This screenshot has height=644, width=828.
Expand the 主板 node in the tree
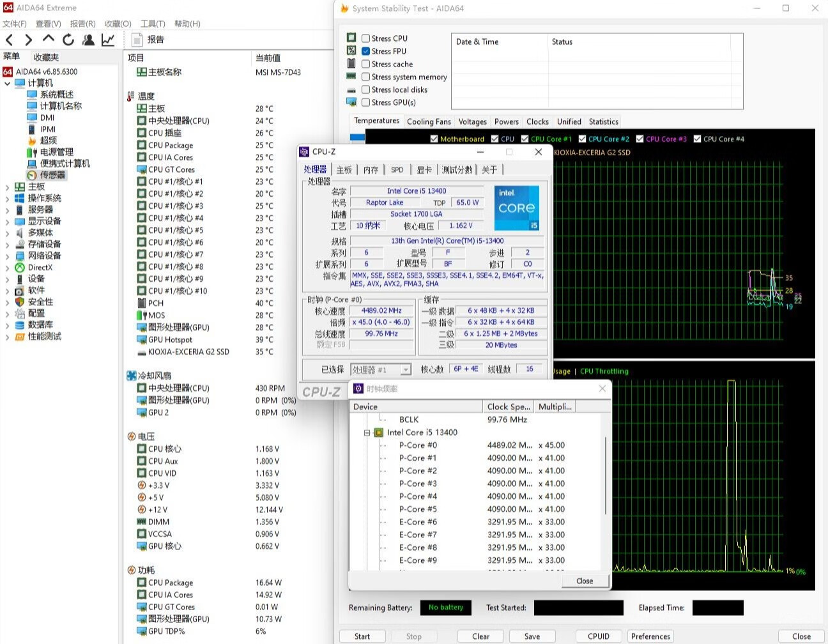(x=7, y=187)
